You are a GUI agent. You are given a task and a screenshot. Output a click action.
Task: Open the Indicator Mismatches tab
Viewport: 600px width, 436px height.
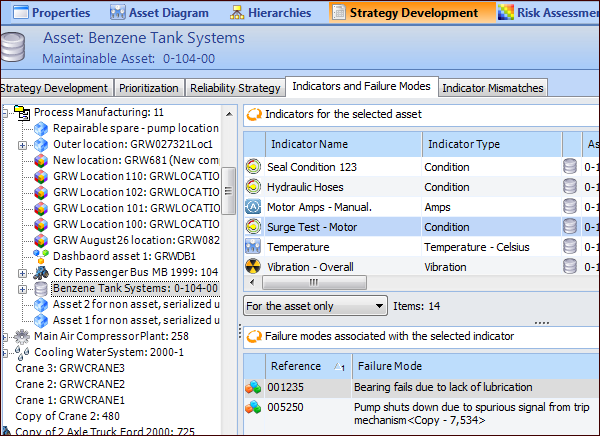[494, 88]
